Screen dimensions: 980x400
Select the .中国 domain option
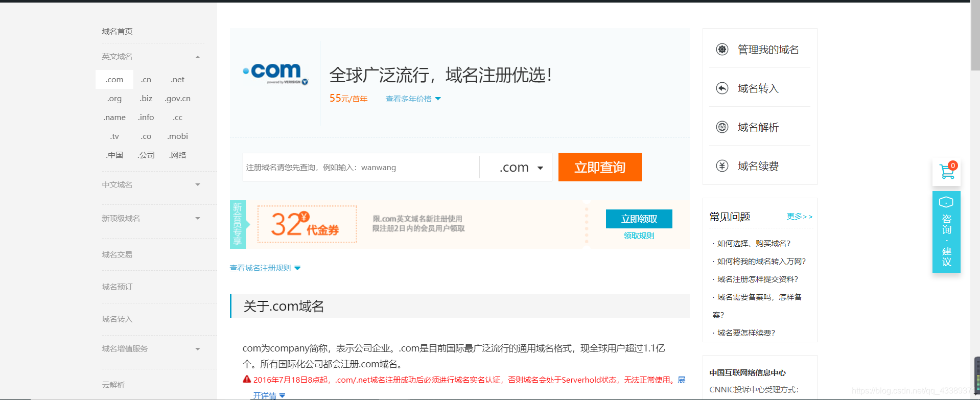click(114, 155)
